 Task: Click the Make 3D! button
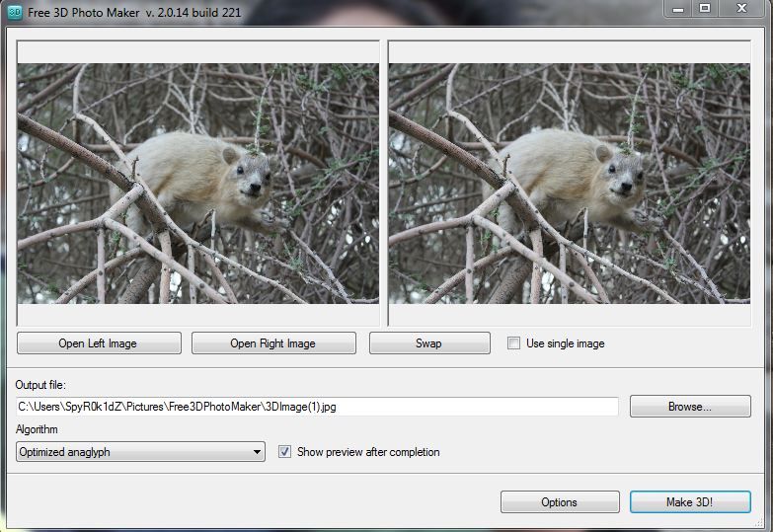[x=689, y=502]
